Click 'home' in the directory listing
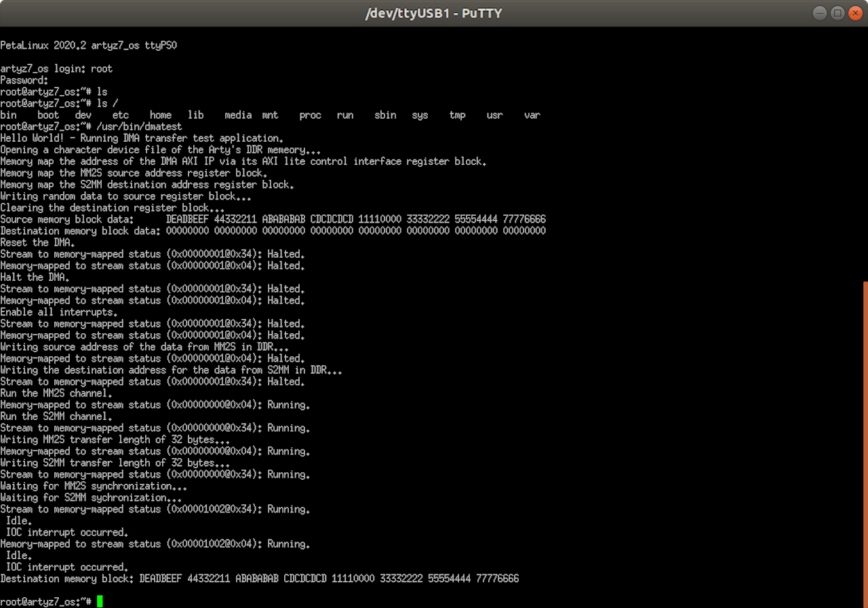The height and width of the screenshot is (608, 868). tap(161, 115)
